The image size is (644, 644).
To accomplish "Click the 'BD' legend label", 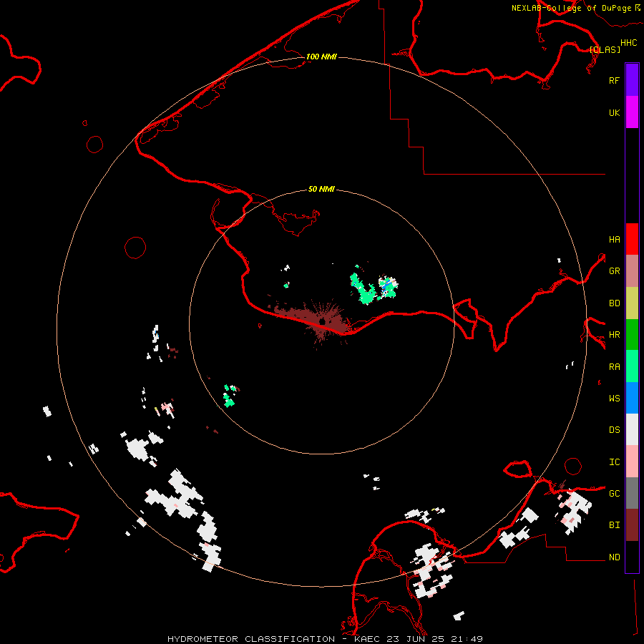I will coord(614,303).
